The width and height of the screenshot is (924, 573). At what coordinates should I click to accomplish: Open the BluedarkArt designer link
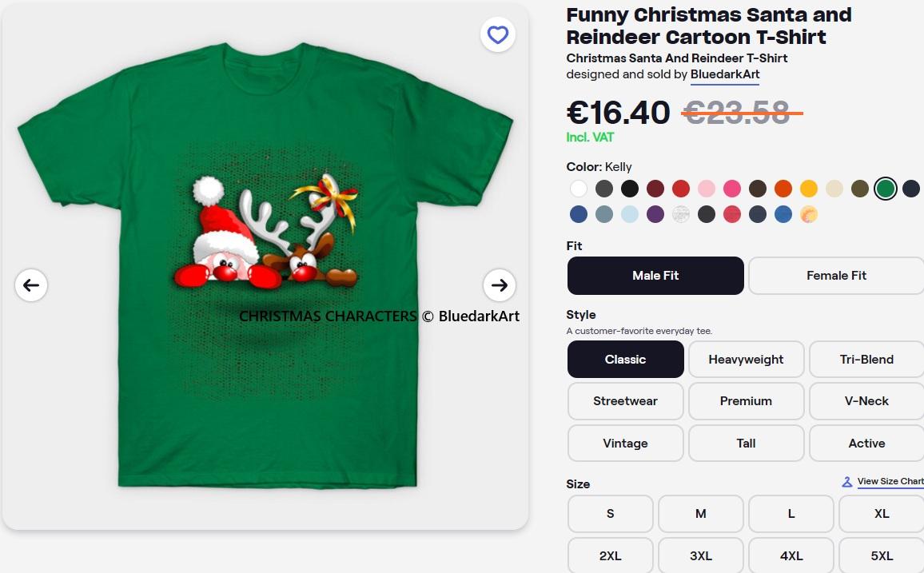tap(725, 74)
